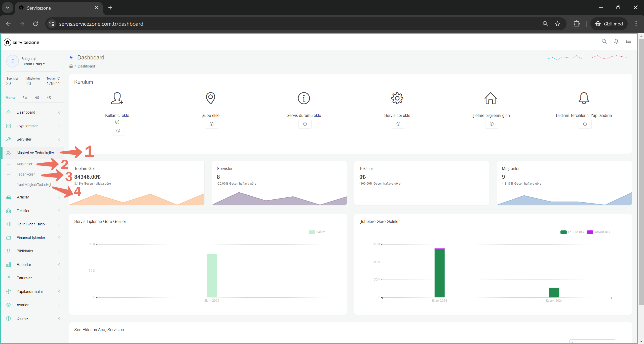Select Müşteriler submenu item
This screenshot has width=644, height=344.
[24, 164]
